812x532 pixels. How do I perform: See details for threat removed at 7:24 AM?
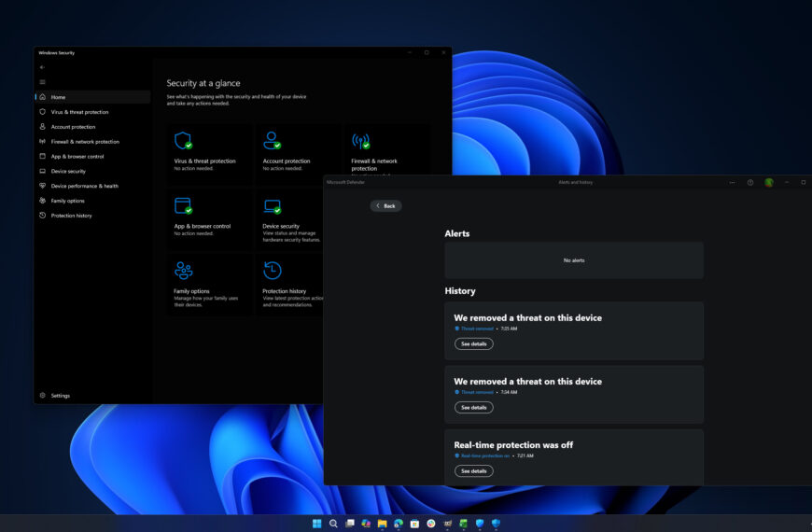tap(474, 408)
